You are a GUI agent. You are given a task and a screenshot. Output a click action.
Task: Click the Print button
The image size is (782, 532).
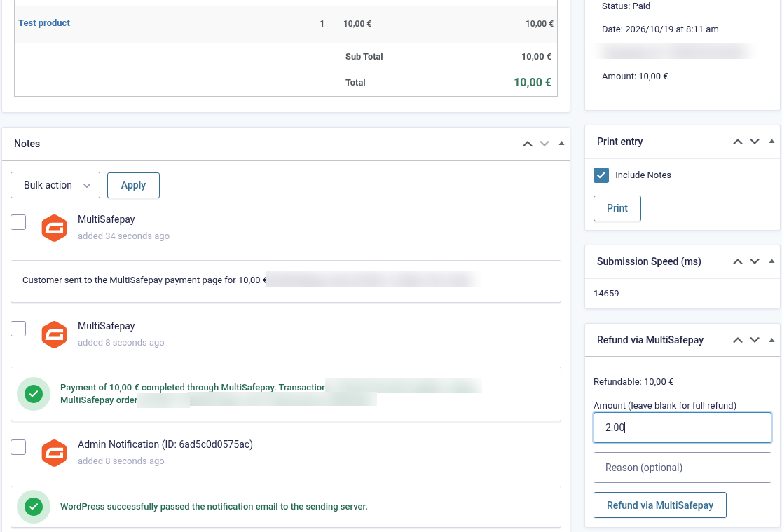tap(617, 209)
